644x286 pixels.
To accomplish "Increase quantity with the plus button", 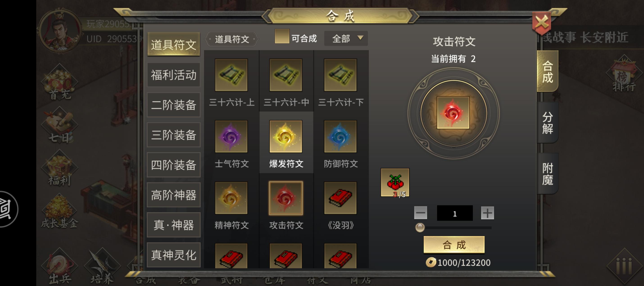I will (x=487, y=213).
